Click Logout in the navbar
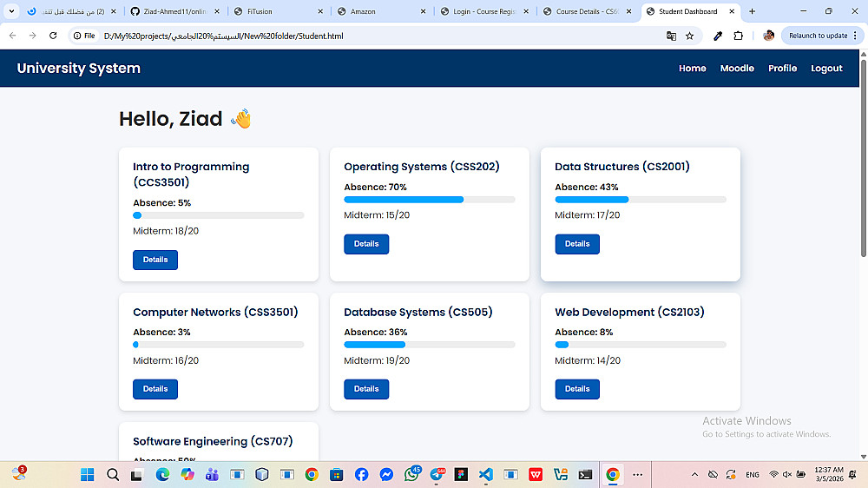868x488 pixels. (x=826, y=68)
